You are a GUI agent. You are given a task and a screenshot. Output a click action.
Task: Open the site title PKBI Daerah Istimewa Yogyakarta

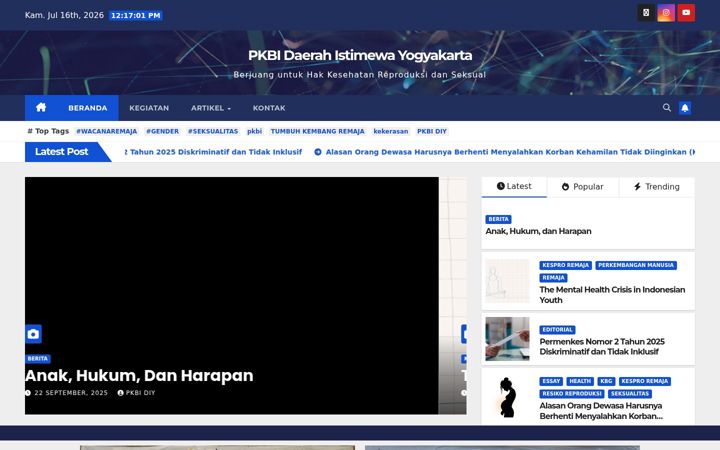[360, 56]
